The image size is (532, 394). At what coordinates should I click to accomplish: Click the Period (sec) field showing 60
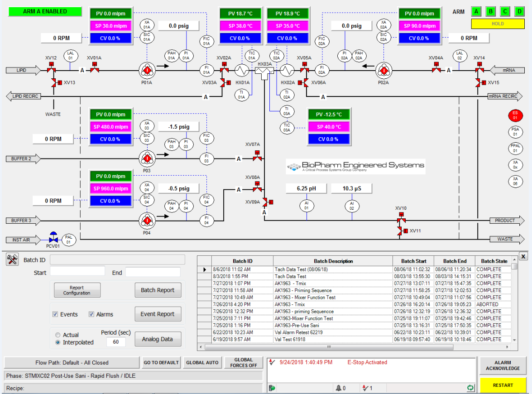(x=116, y=342)
